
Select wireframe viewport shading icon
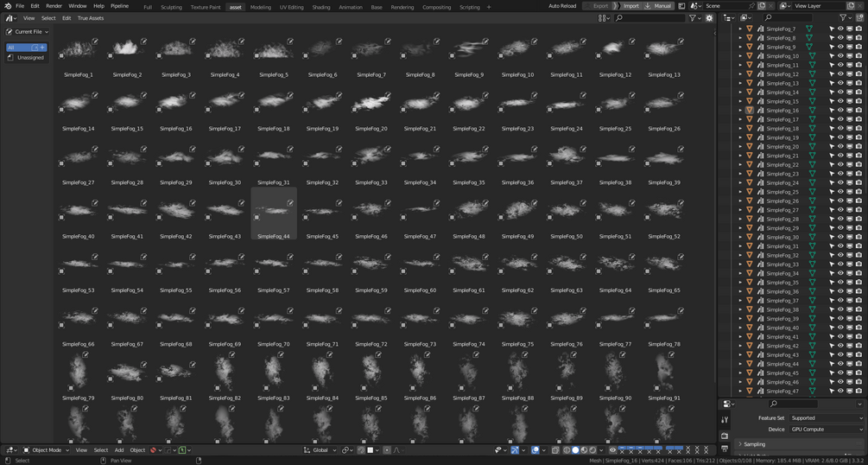point(567,450)
